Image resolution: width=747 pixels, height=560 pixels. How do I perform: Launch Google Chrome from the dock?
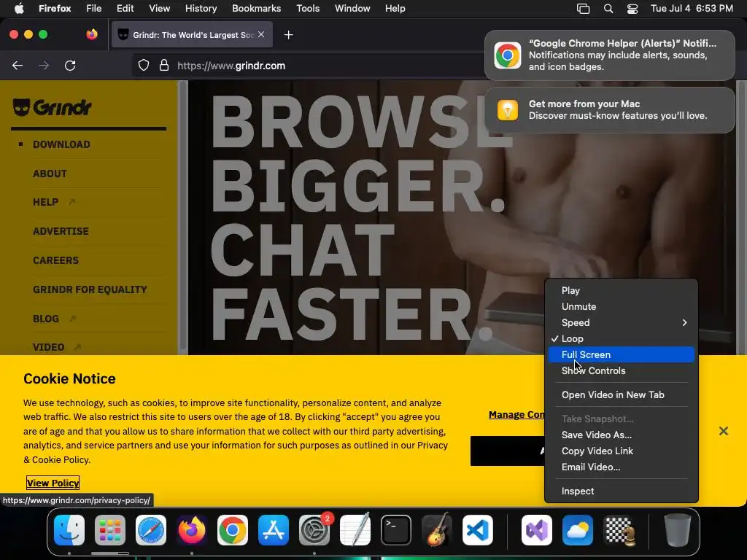point(233,530)
